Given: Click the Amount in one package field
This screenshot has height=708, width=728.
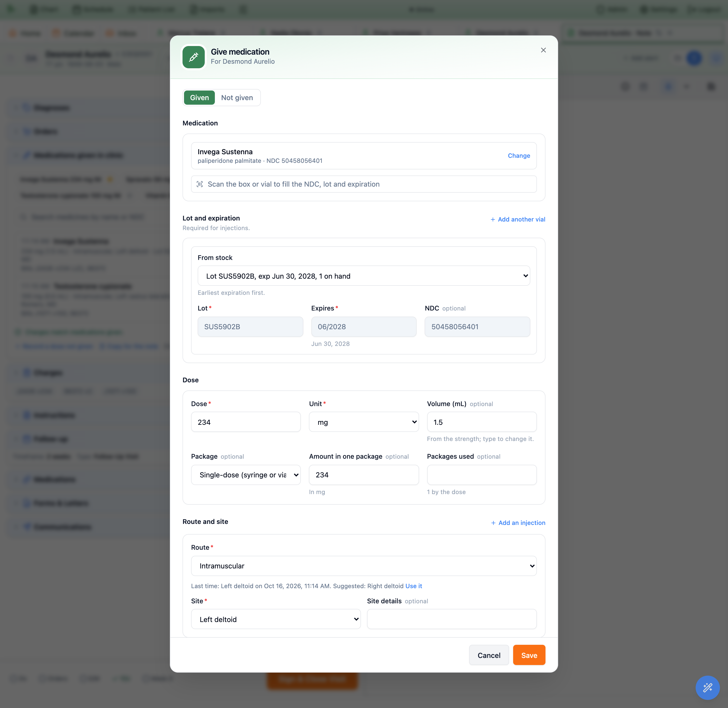Looking at the screenshot, I should pos(364,475).
